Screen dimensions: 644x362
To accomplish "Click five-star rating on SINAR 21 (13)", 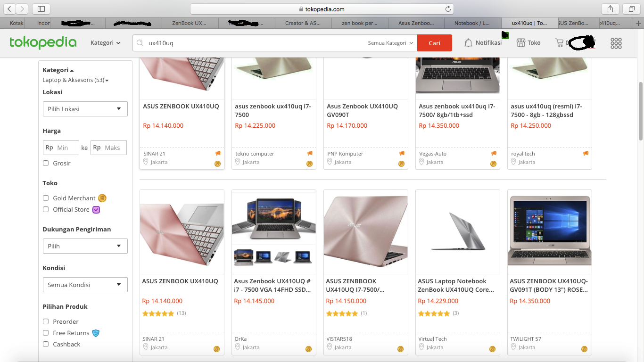I will pyautogui.click(x=158, y=313).
